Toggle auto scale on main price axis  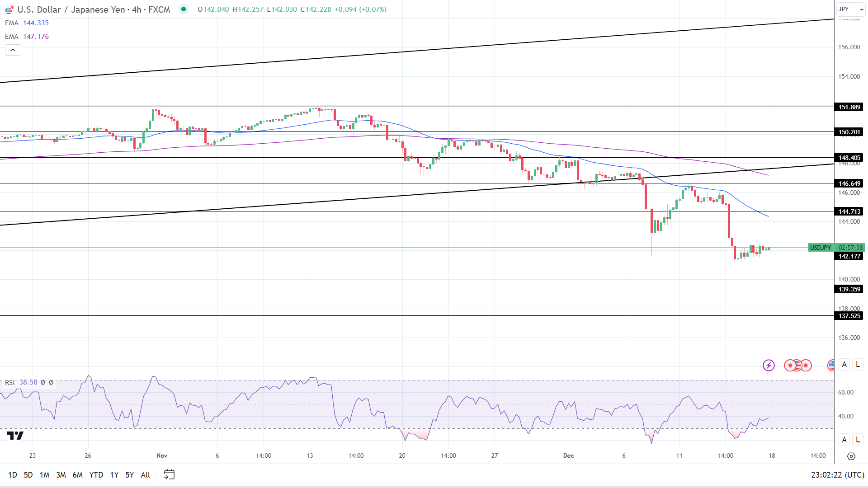click(x=844, y=364)
